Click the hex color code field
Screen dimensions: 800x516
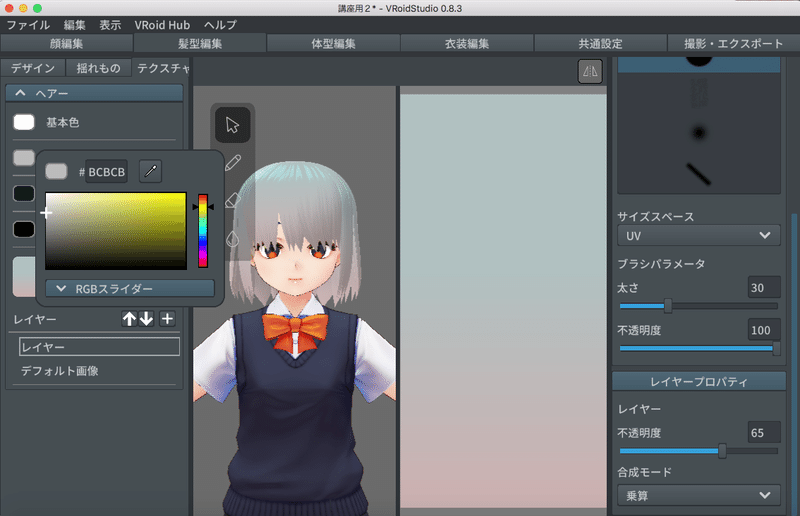[106, 171]
